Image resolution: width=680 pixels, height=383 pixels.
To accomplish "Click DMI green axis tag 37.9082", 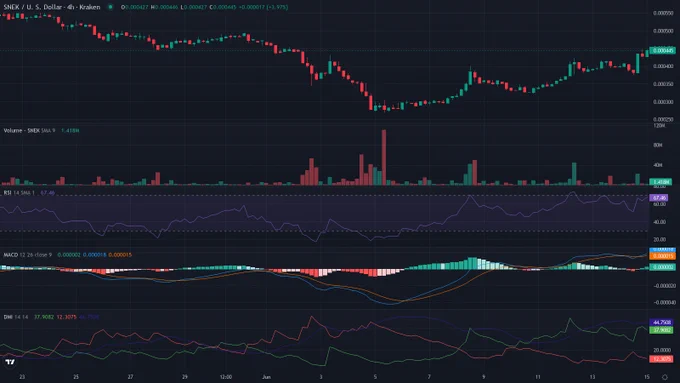I will click(661, 330).
